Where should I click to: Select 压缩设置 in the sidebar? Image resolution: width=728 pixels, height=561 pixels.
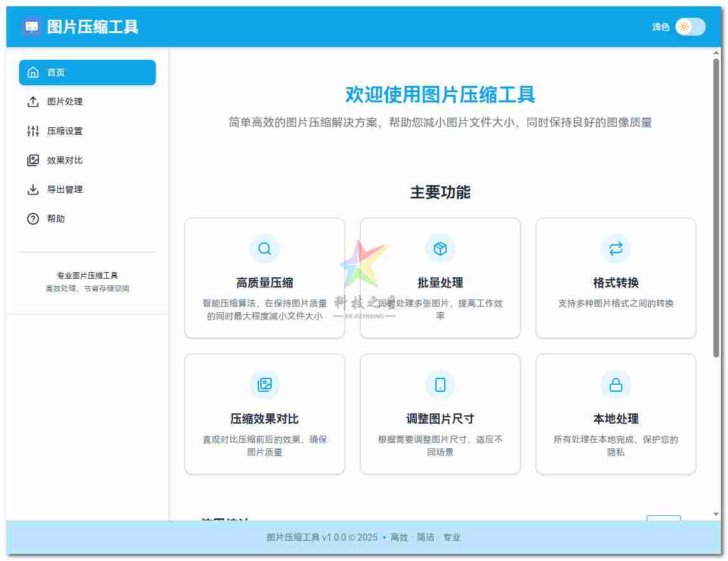point(64,131)
